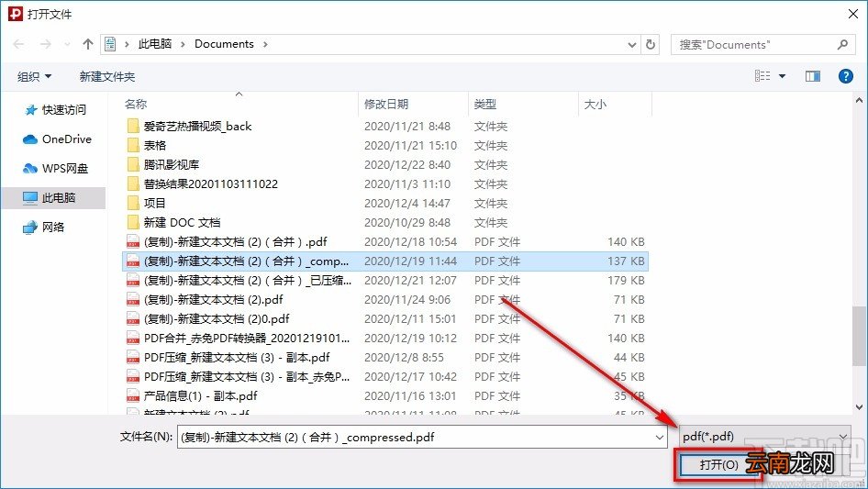
Task: Select 此电脑 in navigation pane
Action: pyautogui.click(x=53, y=197)
